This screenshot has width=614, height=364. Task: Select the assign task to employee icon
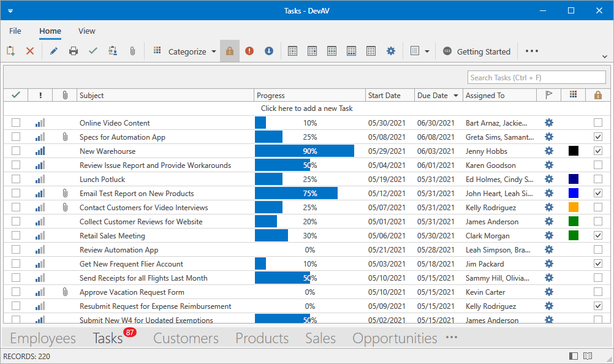coord(113,51)
